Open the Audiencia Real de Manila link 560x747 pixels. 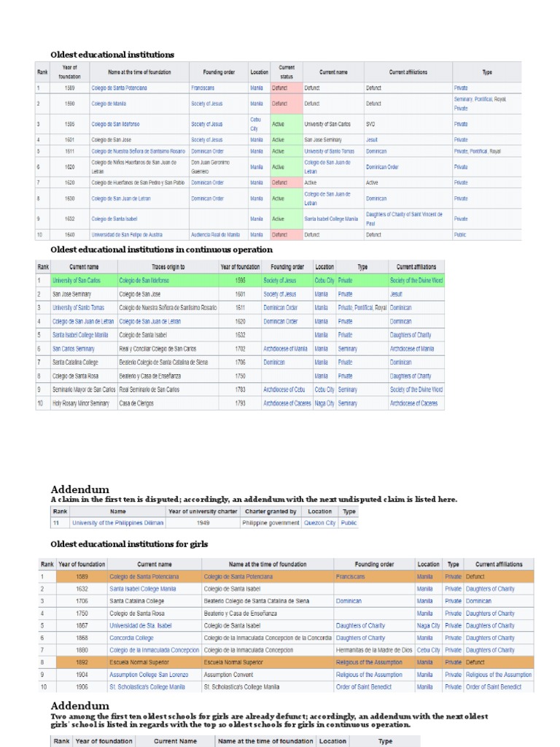215,234
